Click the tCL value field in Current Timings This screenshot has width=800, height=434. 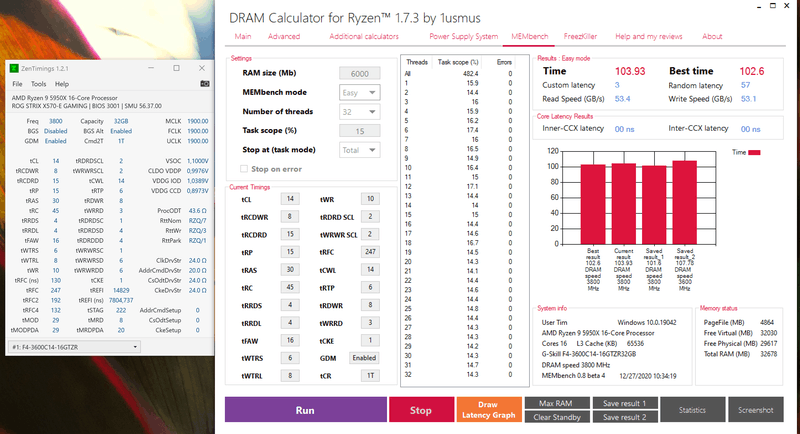pos(290,199)
